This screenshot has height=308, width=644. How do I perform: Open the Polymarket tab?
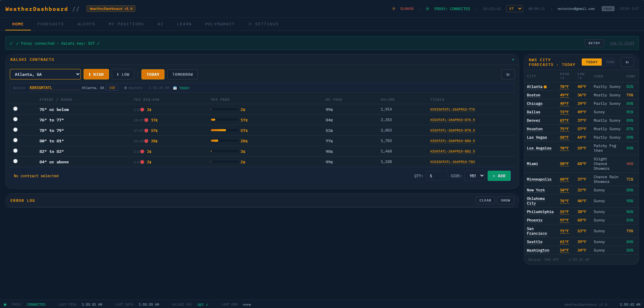(x=220, y=24)
